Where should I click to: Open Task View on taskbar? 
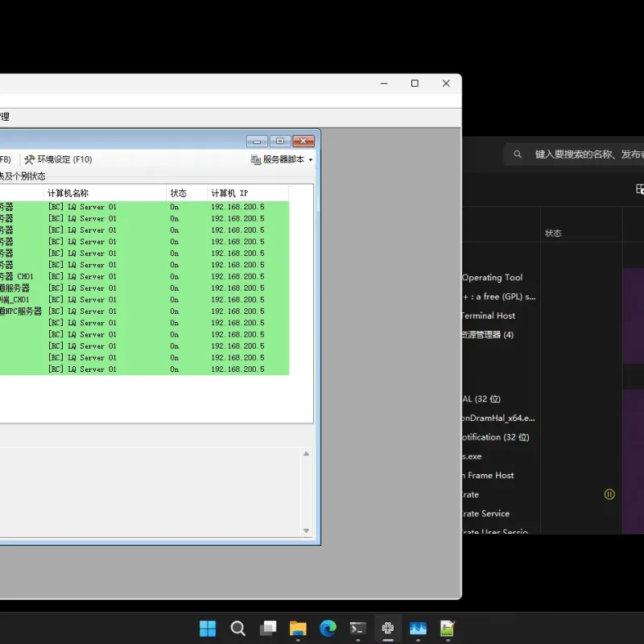[x=268, y=628]
